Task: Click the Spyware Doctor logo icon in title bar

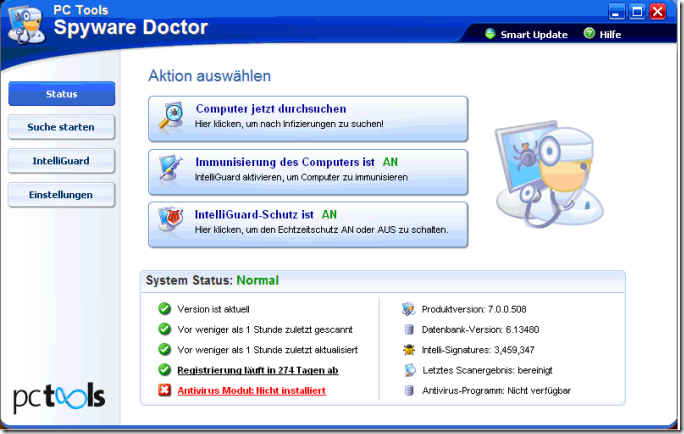Action: [27, 24]
